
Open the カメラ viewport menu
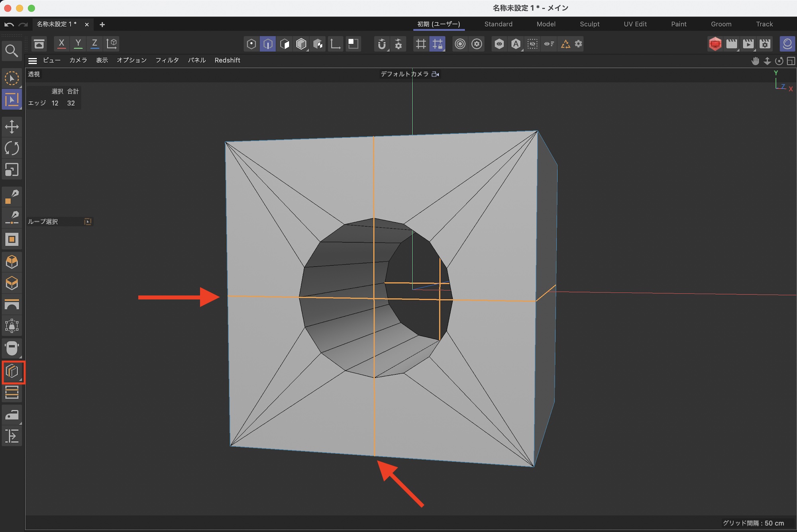(x=78, y=60)
